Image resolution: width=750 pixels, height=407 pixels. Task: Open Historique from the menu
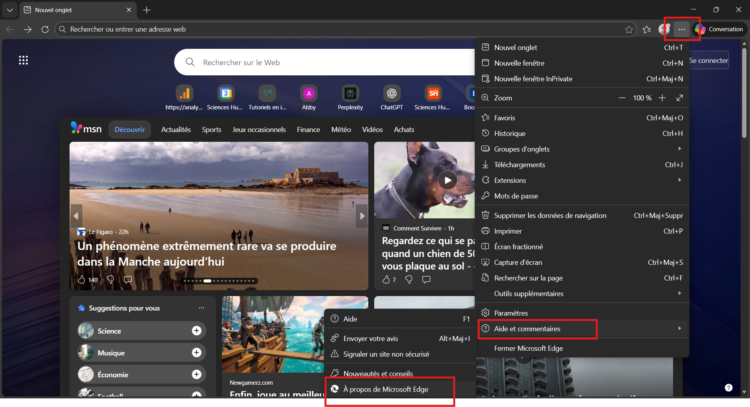pyautogui.click(x=583, y=133)
